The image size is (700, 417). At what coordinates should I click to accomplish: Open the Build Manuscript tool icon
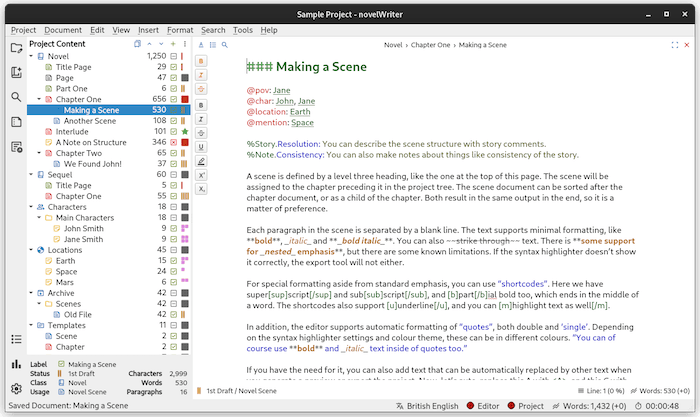click(17, 147)
